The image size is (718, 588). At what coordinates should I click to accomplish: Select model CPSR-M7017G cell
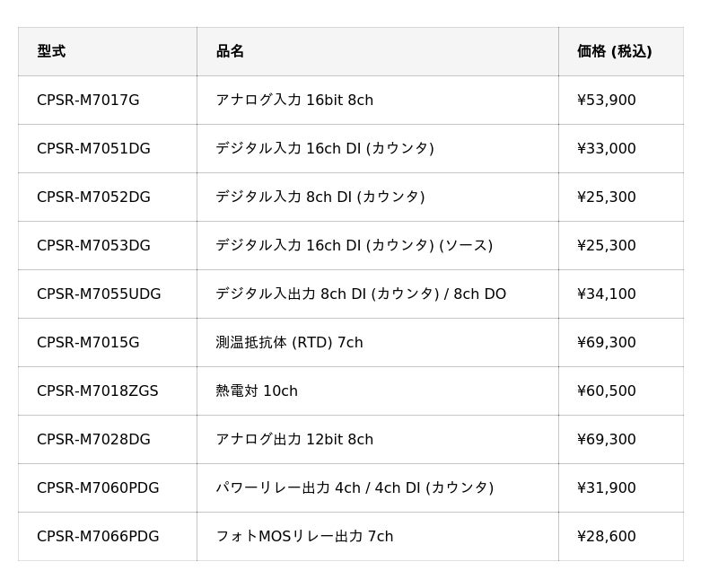pos(88,100)
